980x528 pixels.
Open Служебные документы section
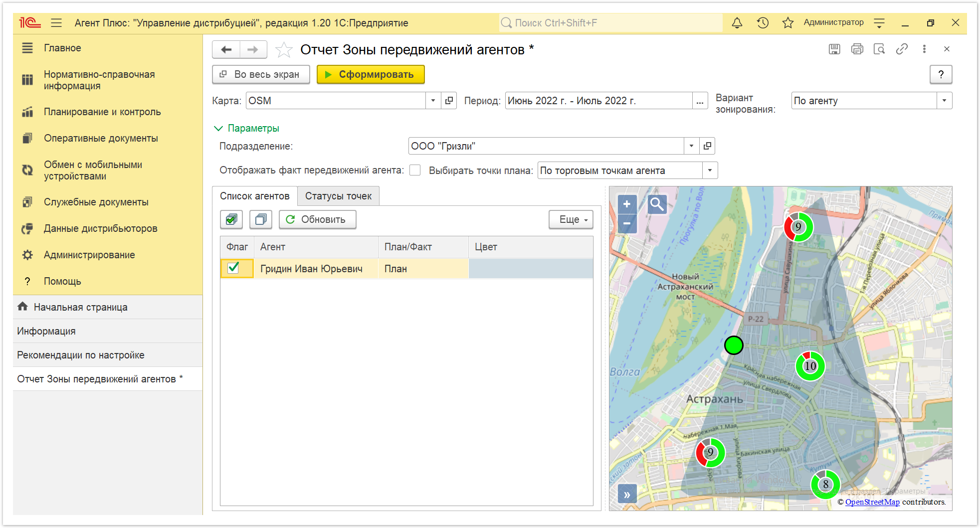tap(96, 202)
